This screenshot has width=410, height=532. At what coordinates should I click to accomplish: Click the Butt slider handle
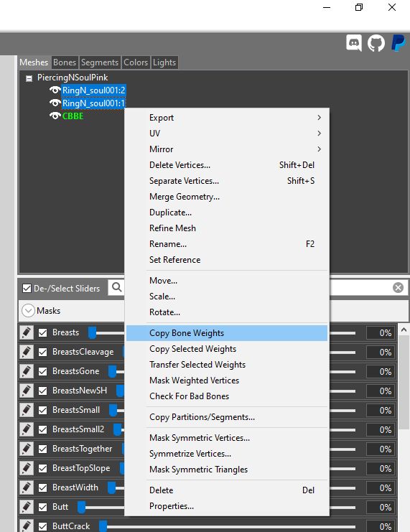[81, 507]
